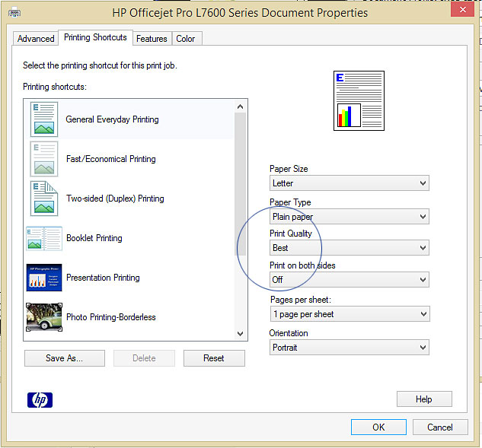Click the printer icon in title bar

point(14,13)
